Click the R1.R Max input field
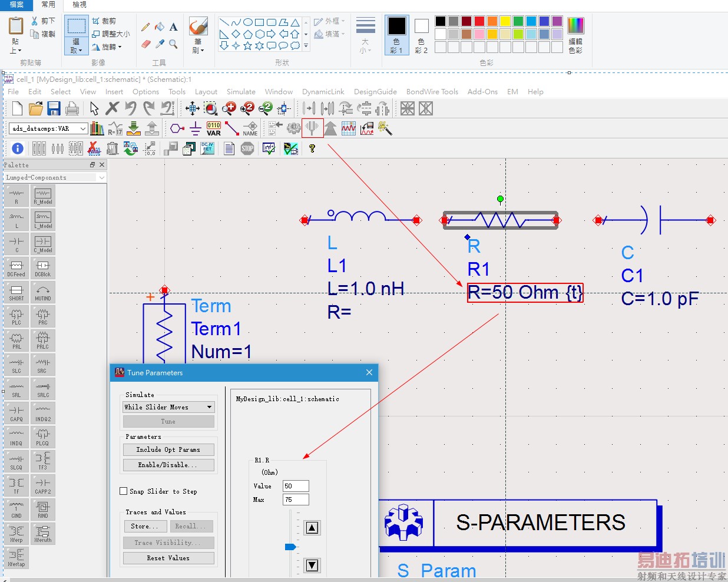Image resolution: width=728 pixels, height=582 pixels. (x=296, y=500)
